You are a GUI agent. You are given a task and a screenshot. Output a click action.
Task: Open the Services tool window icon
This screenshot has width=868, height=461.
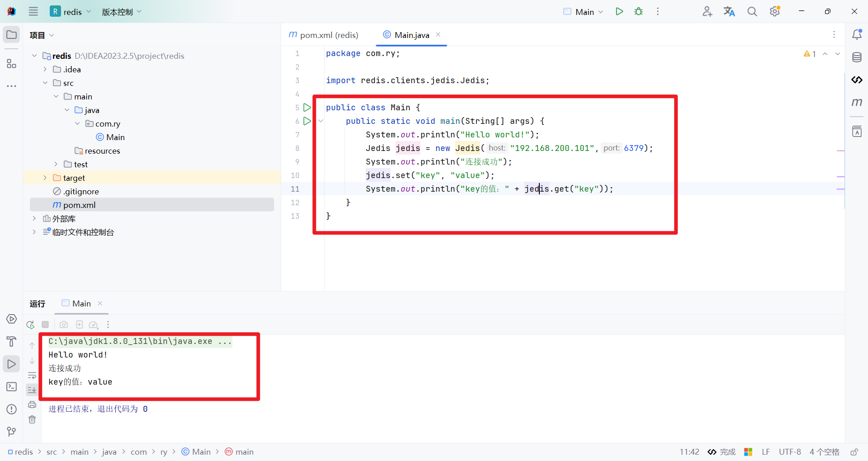coord(12,319)
